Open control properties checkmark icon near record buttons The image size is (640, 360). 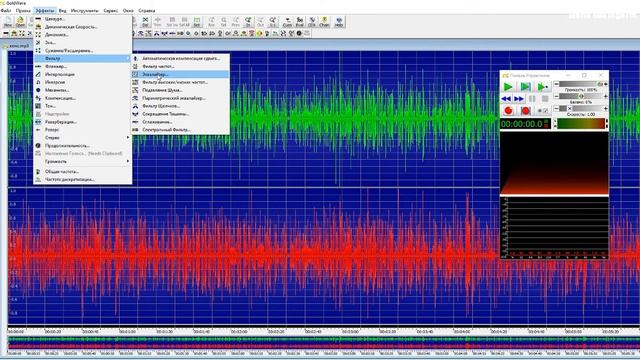point(546,111)
